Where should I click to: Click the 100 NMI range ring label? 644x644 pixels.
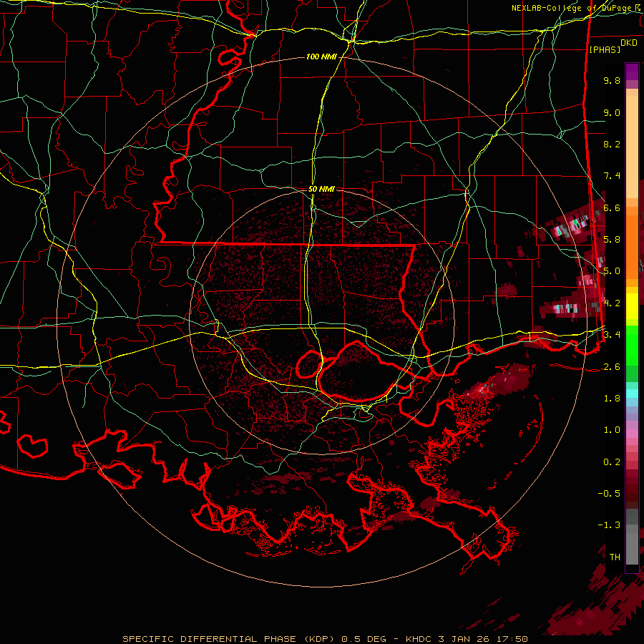(x=321, y=57)
